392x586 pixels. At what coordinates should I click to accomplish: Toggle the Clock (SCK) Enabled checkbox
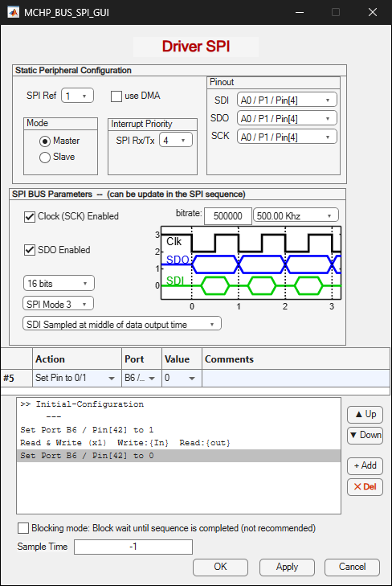[30, 217]
